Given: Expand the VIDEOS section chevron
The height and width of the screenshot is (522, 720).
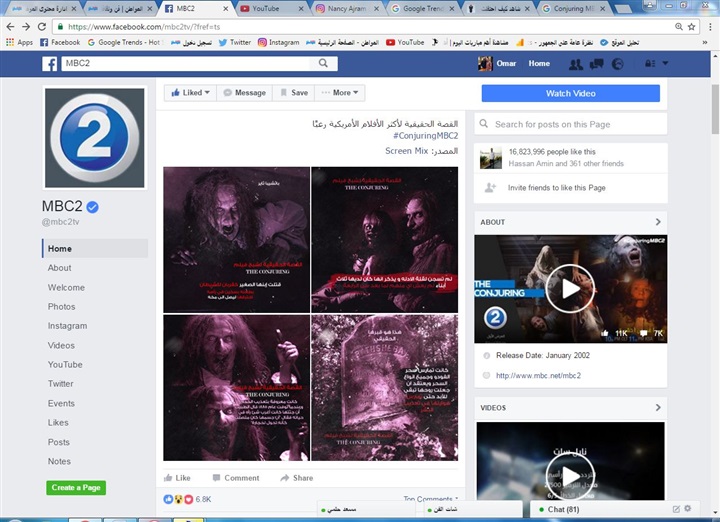Looking at the screenshot, I should click(658, 407).
